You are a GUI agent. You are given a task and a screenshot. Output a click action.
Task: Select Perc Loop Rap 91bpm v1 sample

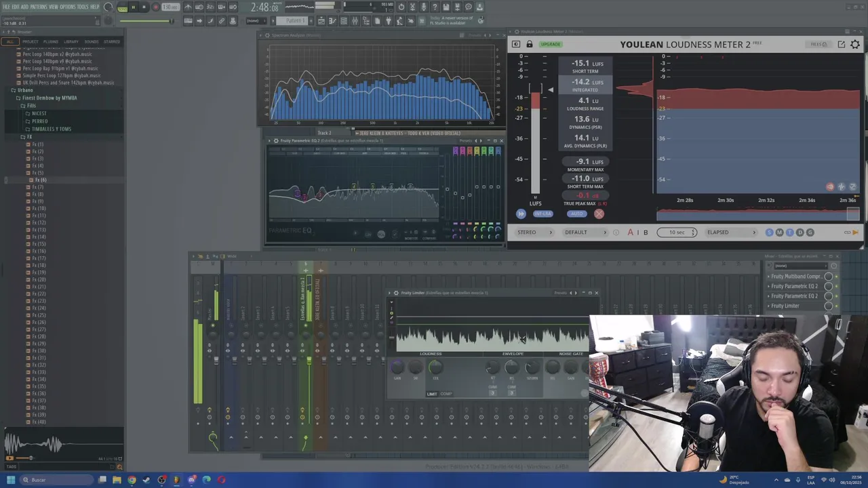tap(60, 68)
